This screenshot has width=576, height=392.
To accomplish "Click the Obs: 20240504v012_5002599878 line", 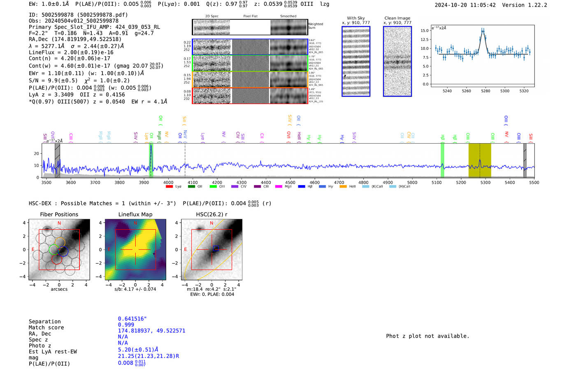I will click(x=74, y=21).
